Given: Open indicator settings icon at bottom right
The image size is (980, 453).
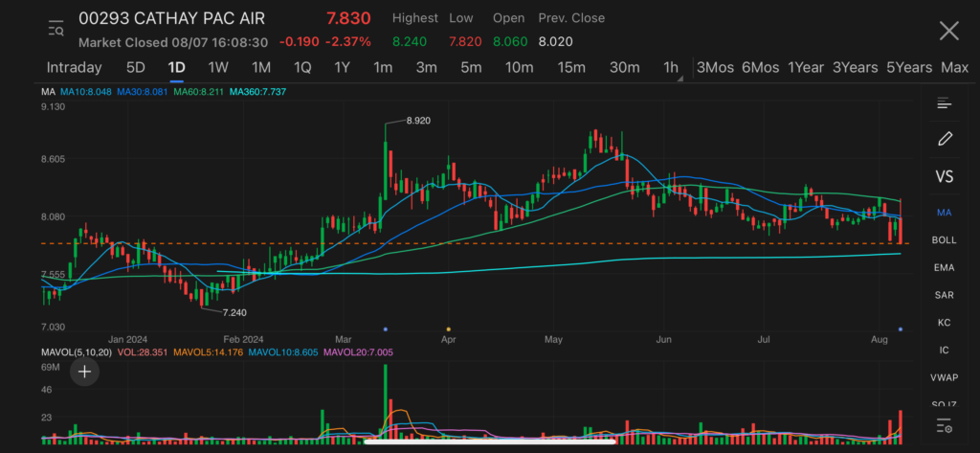Looking at the screenshot, I should 945,426.
